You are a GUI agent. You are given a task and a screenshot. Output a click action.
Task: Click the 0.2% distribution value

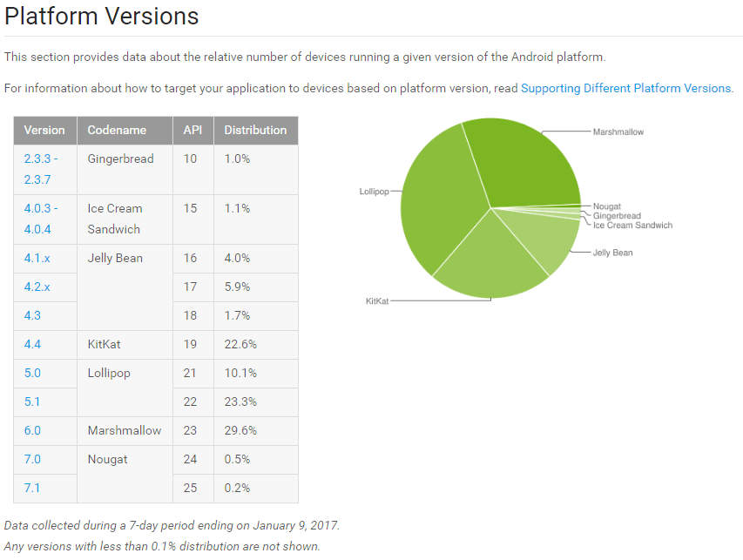tap(237, 488)
